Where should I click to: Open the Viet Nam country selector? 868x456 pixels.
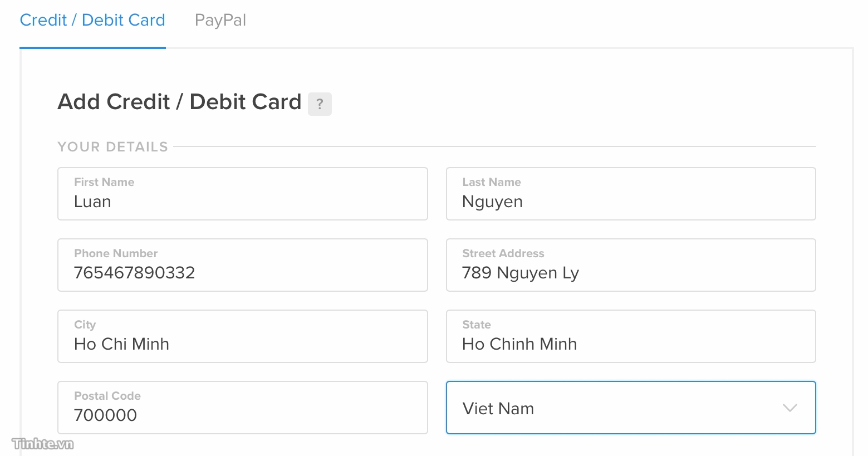(630, 408)
